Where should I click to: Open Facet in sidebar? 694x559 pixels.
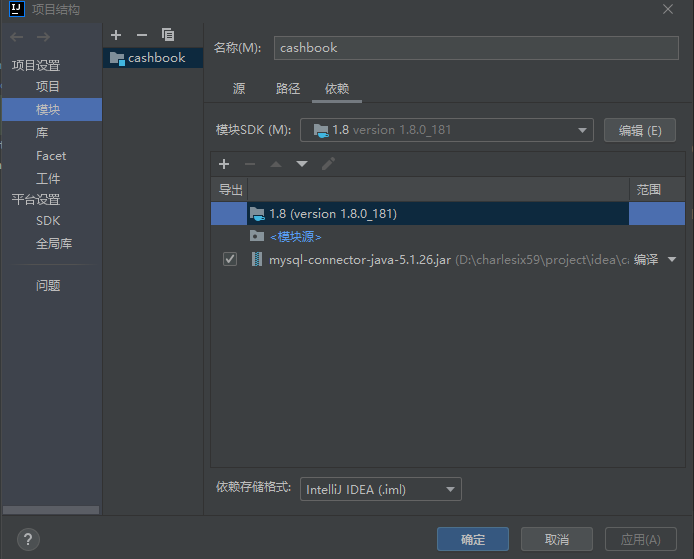(51, 156)
